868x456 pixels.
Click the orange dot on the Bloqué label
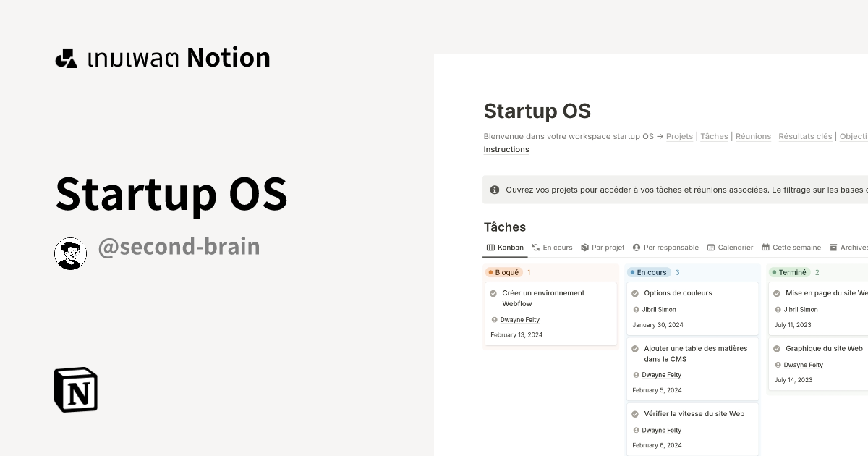coord(490,272)
